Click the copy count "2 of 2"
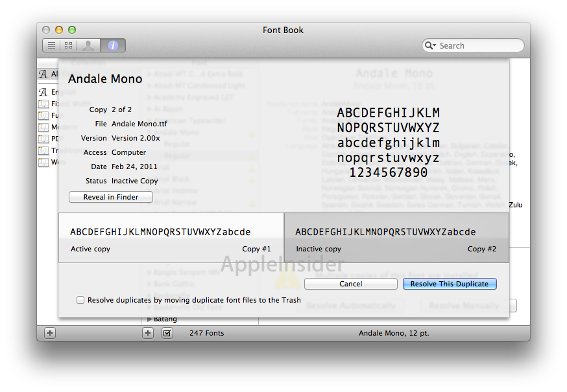This screenshot has height=392, width=567. [121, 110]
